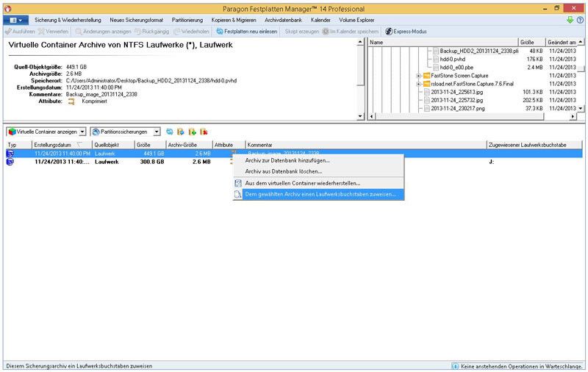This screenshot has width=588, height=372.
Task: Click the Zugewiesener Laufwerksbuchstabe column header
Action: [534, 145]
